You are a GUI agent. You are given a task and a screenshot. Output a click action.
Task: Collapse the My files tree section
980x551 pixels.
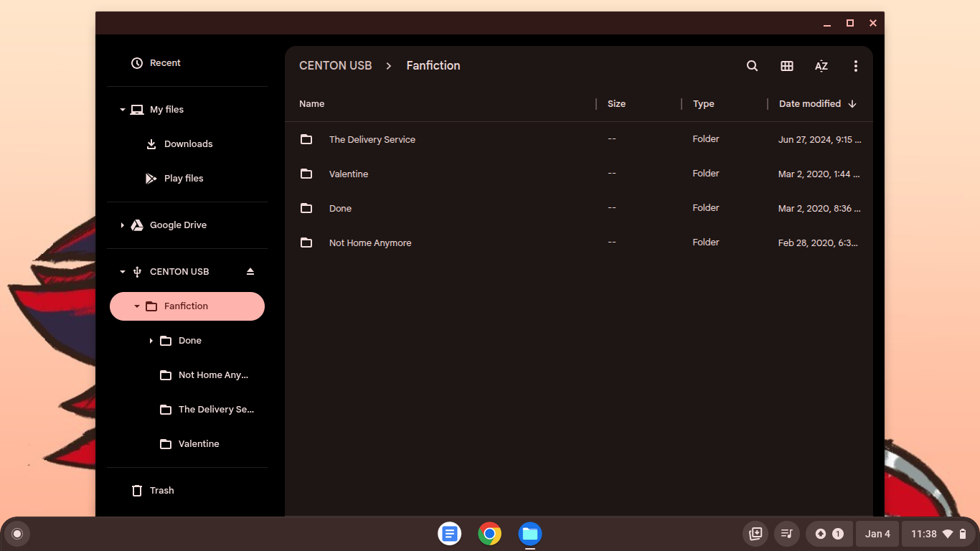pos(123,110)
